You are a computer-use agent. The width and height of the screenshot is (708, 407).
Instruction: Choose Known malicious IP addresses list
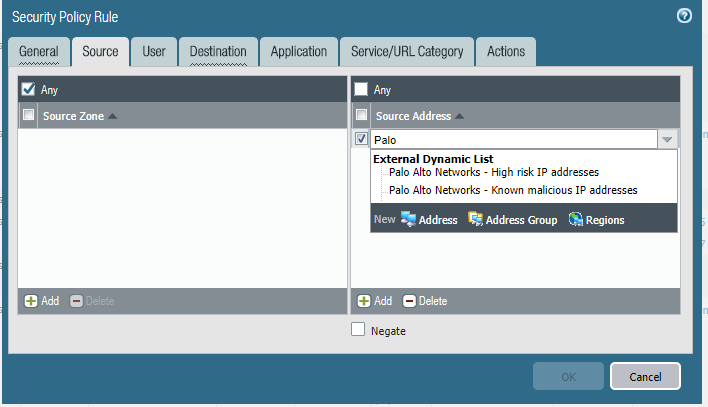512,190
